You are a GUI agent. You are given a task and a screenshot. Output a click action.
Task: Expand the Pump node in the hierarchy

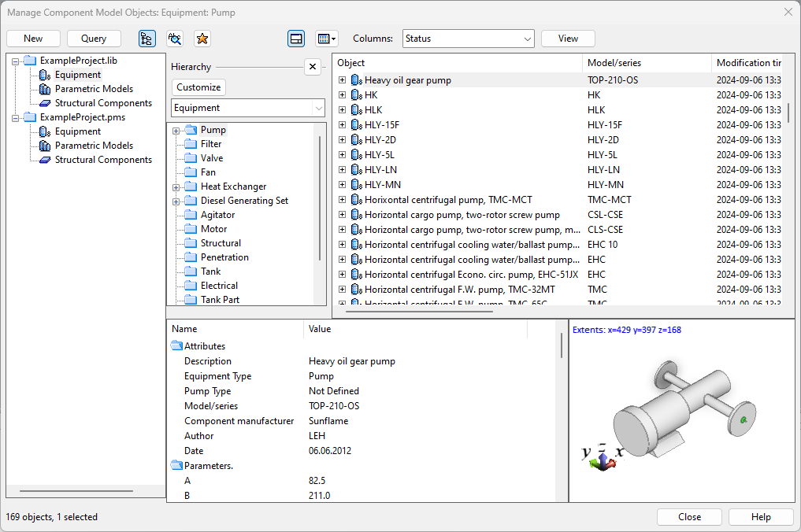click(175, 129)
